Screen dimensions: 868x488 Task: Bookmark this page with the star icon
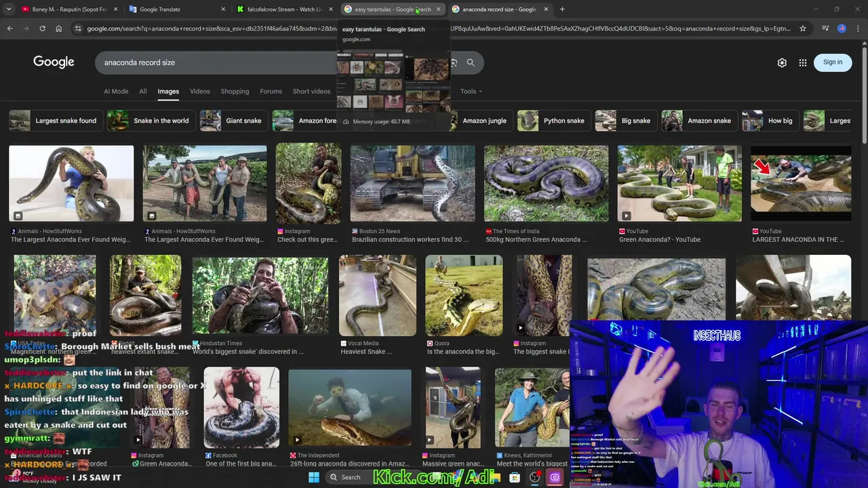tap(803, 28)
